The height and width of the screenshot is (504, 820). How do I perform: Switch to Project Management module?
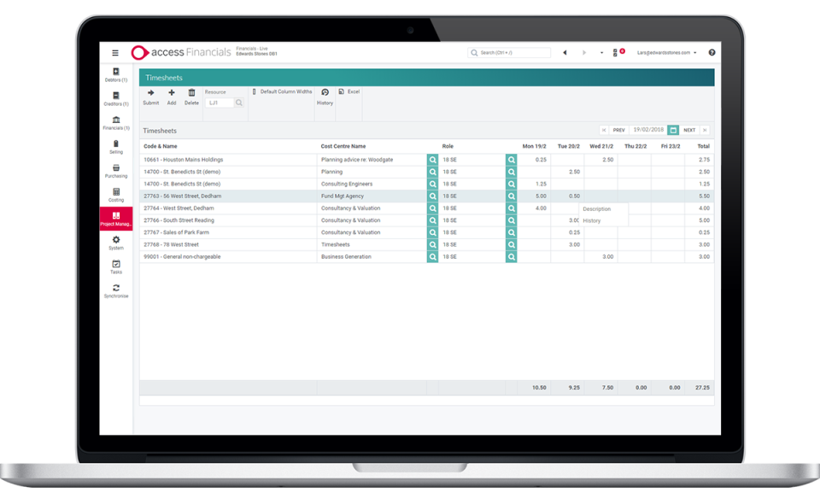115,220
